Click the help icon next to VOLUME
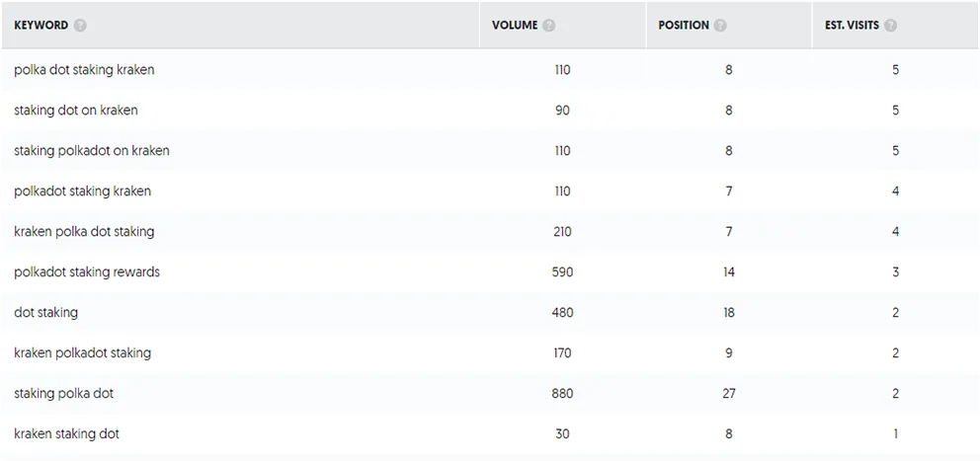The width and height of the screenshot is (980, 461). click(548, 26)
